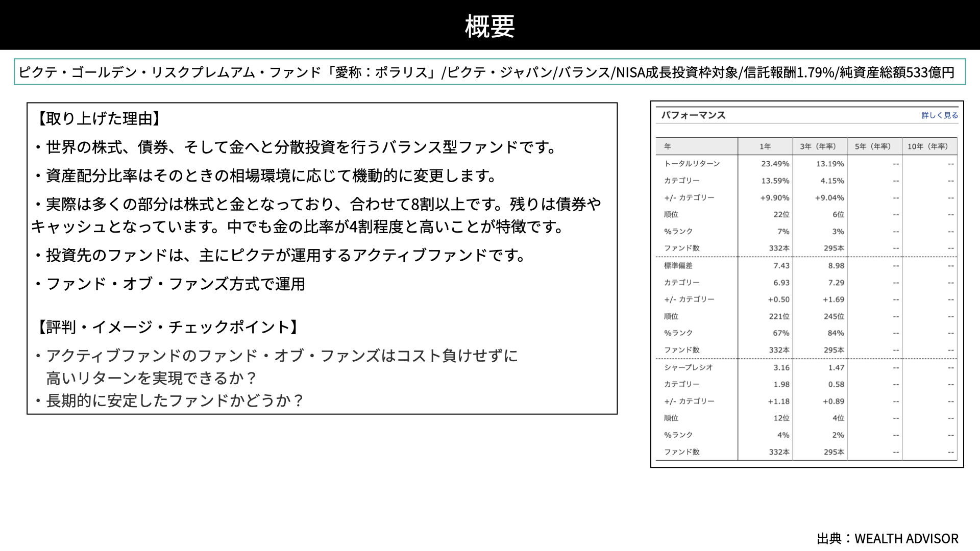
Task: Click the 1.47 Sharpe ratio value
Action: coord(836,367)
